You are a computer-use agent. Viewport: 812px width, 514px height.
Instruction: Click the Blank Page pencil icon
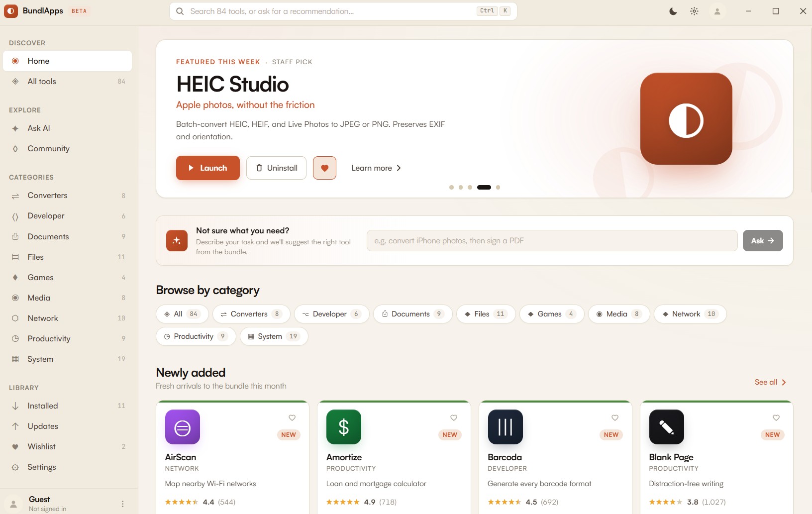click(666, 427)
